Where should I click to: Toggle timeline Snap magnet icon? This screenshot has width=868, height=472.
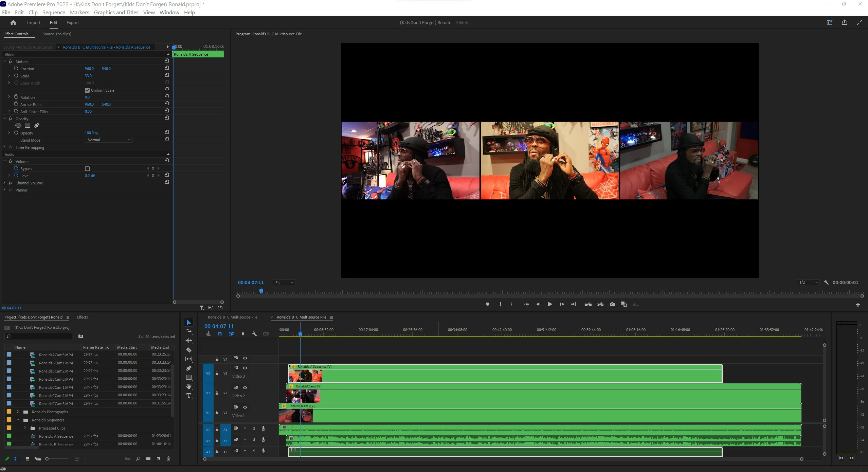point(220,334)
